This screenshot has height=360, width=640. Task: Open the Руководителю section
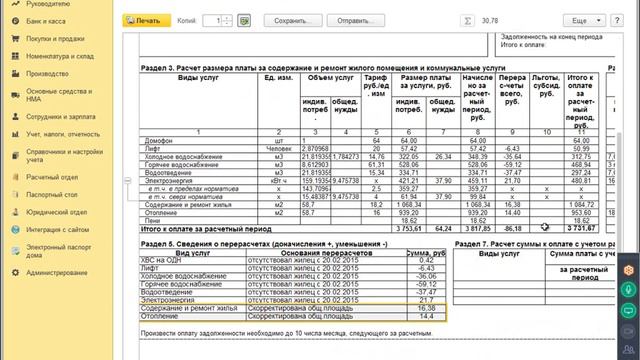point(48,4)
